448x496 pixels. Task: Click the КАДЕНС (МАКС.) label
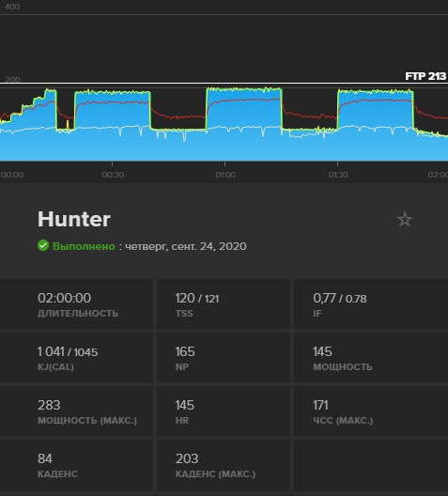click(216, 474)
